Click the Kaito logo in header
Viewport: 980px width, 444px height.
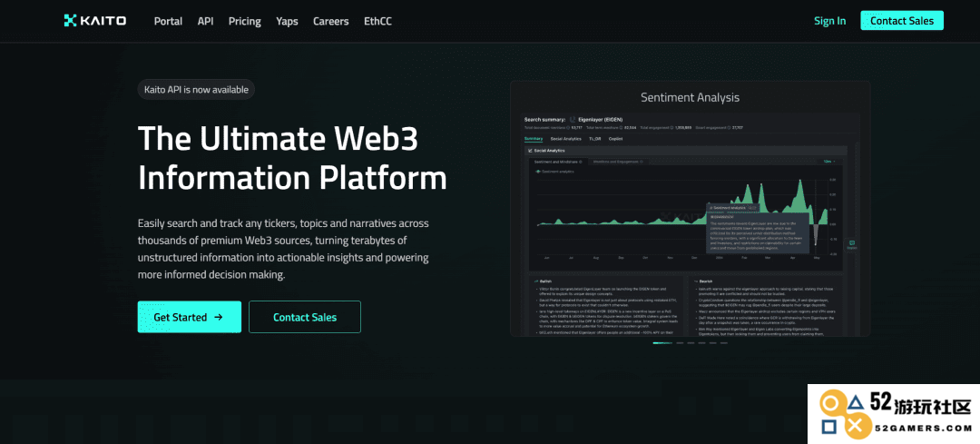coord(95,21)
